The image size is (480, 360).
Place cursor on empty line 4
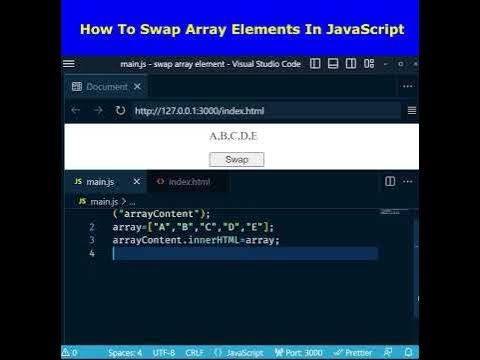coord(245,253)
